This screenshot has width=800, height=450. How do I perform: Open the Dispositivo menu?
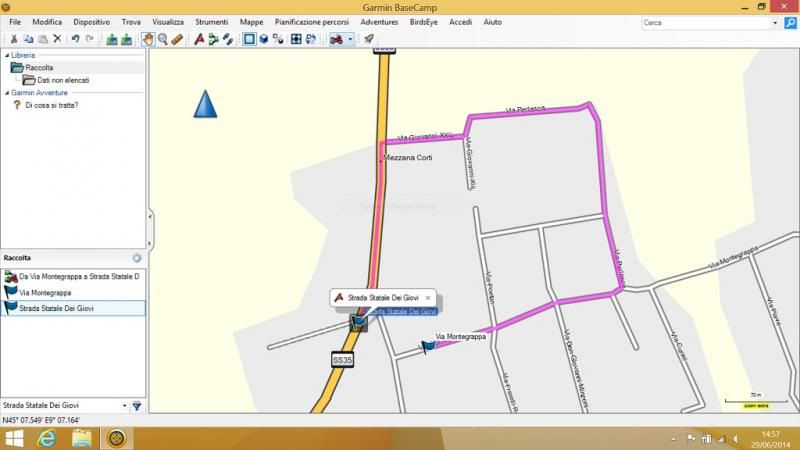tap(91, 22)
